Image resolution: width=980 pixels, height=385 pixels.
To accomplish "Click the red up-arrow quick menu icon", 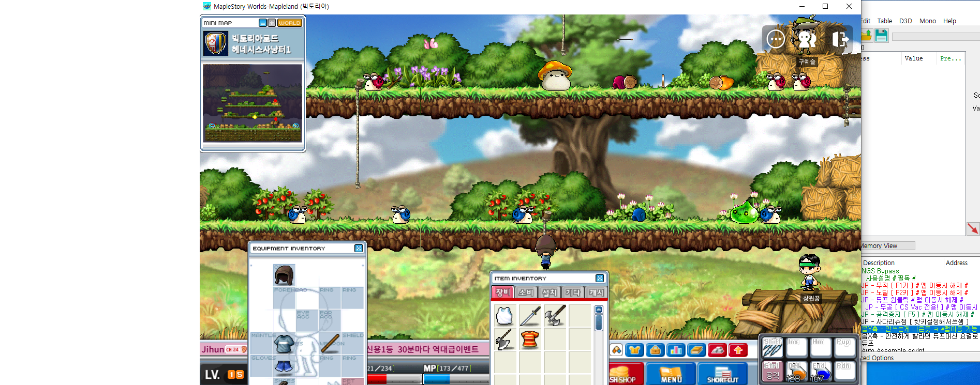I will click(x=738, y=350).
